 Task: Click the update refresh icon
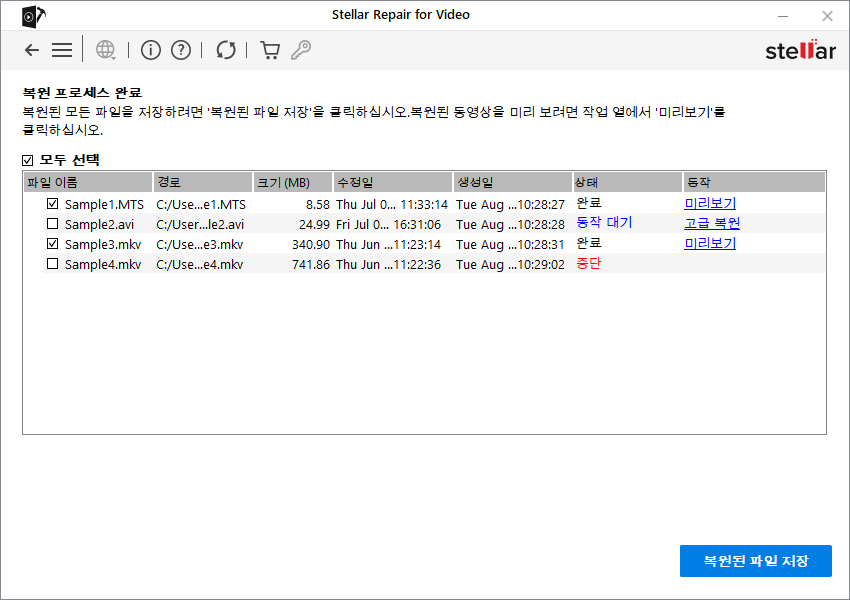pyautogui.click(x=226, y=50)
